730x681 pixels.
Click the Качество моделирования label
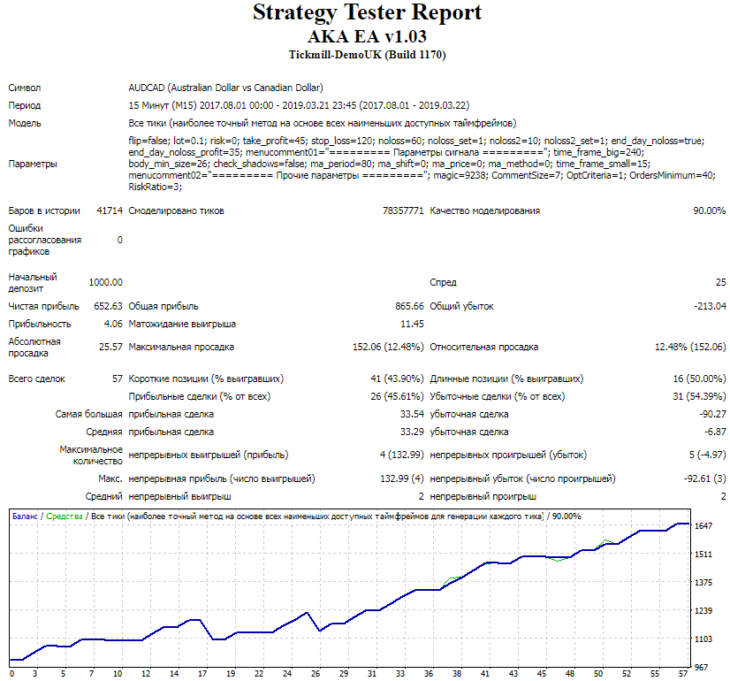pyautogui.click(x=485, y=211)
